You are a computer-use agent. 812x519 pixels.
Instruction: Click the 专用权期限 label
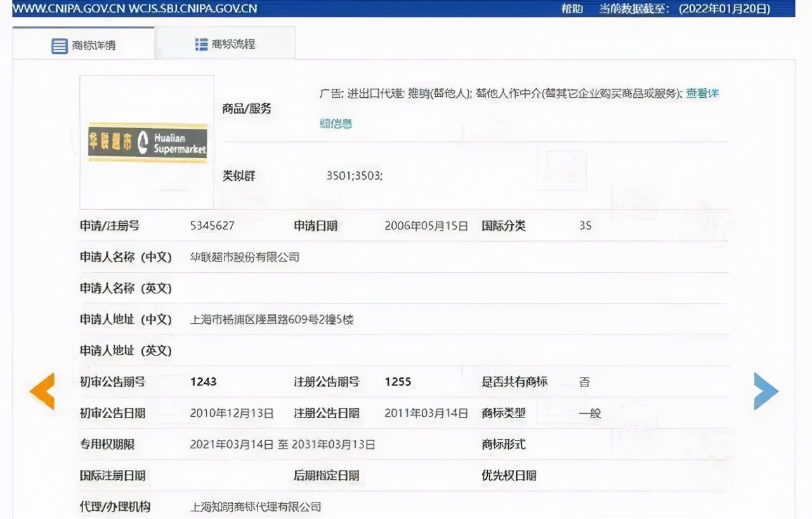pyautogui.click(x=107, y=444)
